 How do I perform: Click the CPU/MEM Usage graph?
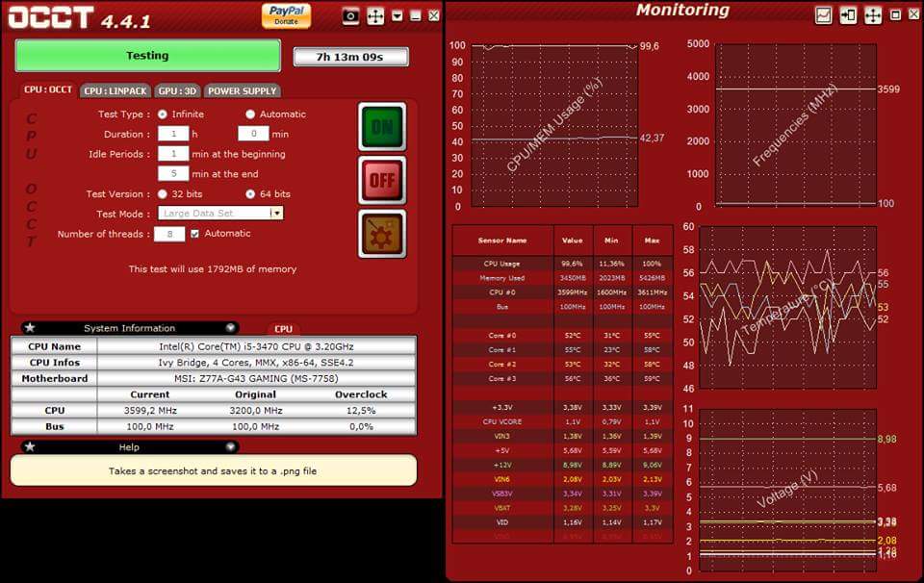(x=554, y=125)
